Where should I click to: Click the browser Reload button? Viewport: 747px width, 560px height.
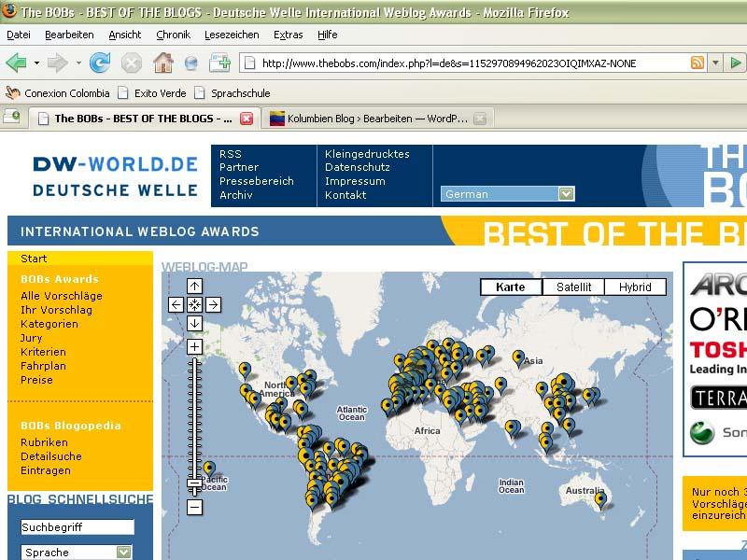coord(100,63)
